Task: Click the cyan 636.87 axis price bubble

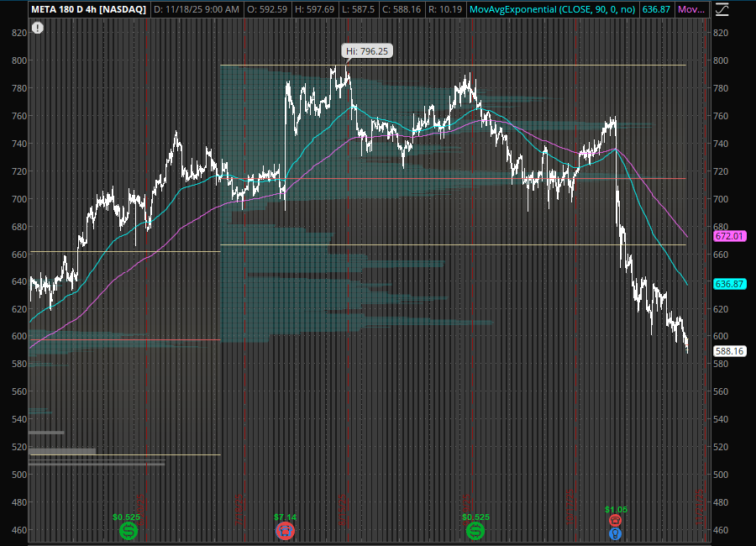Action: coord(729,284)
